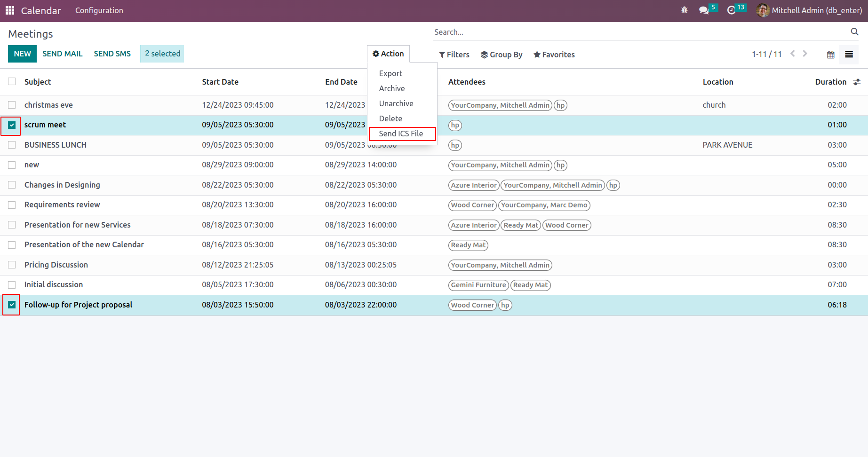Open the apps grid menu icon

point(10,10)
